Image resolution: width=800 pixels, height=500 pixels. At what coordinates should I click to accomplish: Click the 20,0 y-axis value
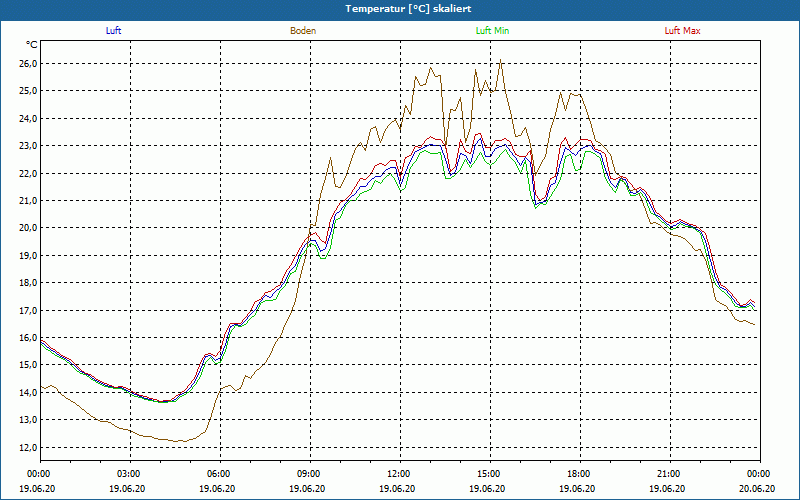(x=29, y=228)
